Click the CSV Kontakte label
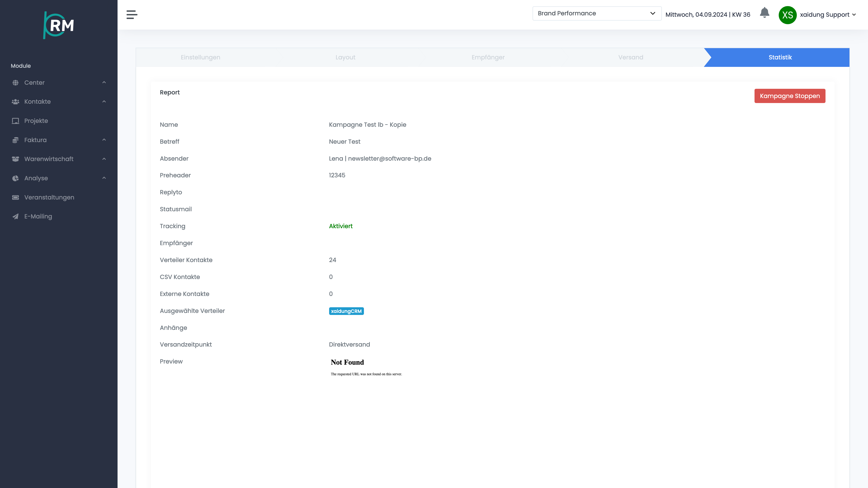Viewport: 868px width, 488px height. tap(180, 277)
